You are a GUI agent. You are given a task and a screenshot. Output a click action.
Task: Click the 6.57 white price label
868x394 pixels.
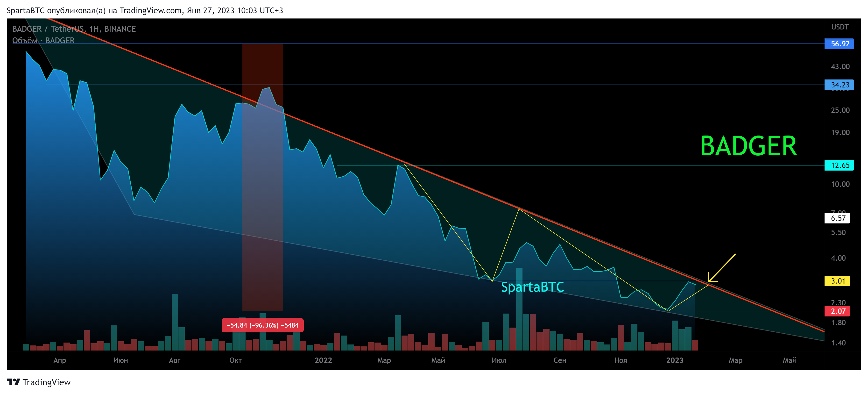pyautogui.click(x=837, y=218)
